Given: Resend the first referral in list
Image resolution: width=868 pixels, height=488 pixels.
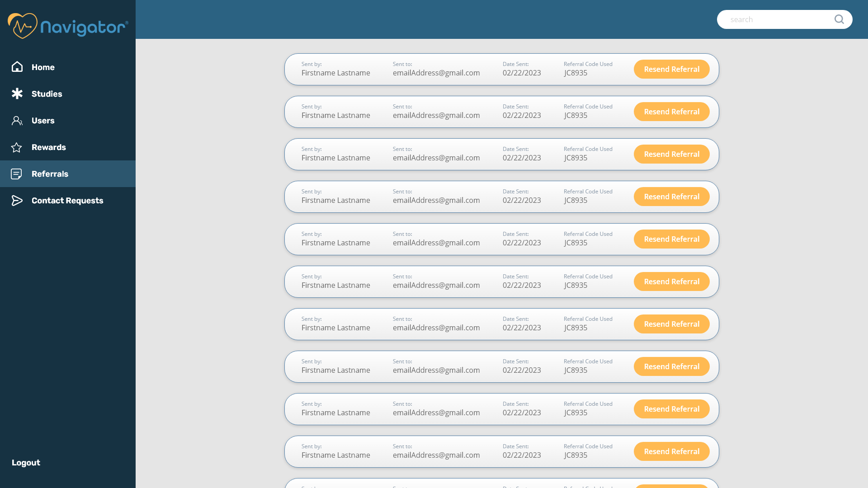Looking at the screenshot, I should (671, 69).
